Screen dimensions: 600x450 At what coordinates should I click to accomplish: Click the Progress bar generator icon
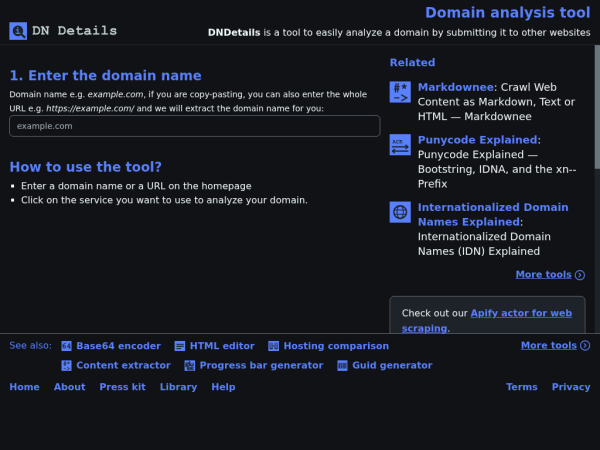pyautogui.click(x=189, y=365)
